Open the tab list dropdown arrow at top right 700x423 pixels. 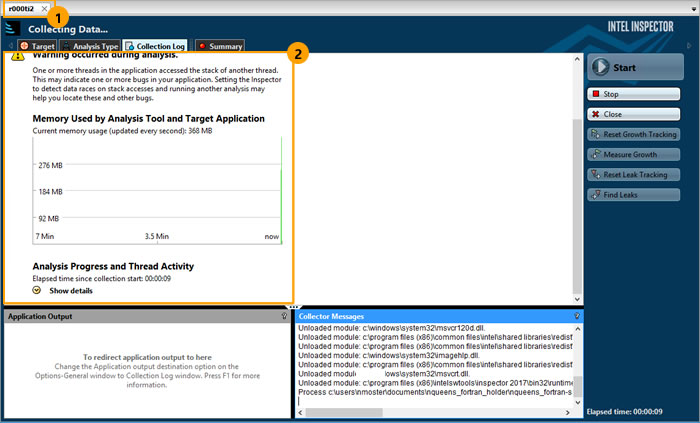pyautogui.click(x=693, y=8)
